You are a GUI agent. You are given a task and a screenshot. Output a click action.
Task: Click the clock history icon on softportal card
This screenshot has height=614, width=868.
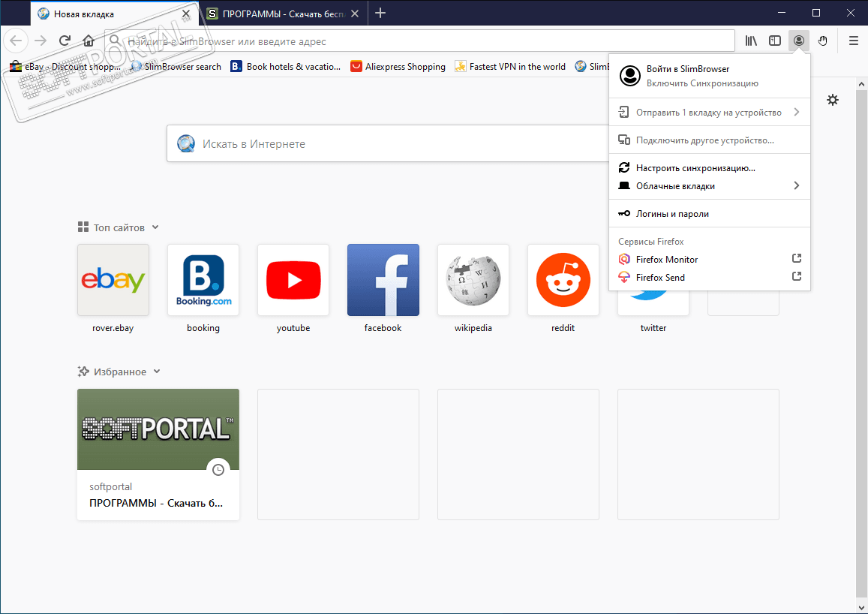[218, 469]
